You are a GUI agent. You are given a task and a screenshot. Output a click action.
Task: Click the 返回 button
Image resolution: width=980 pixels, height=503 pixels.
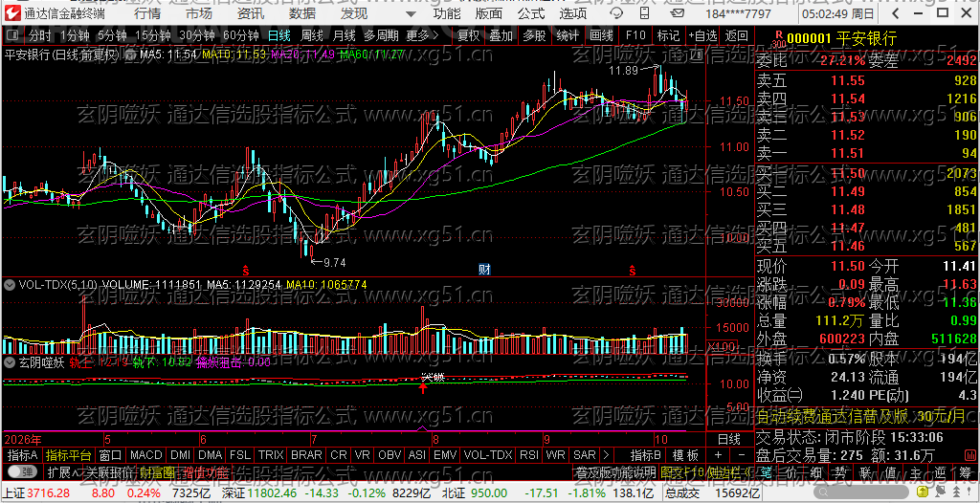(737, 35)
